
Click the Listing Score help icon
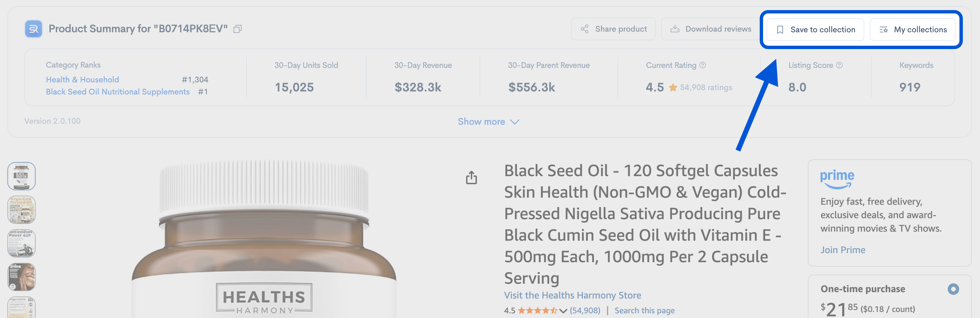tap(839, 65)
